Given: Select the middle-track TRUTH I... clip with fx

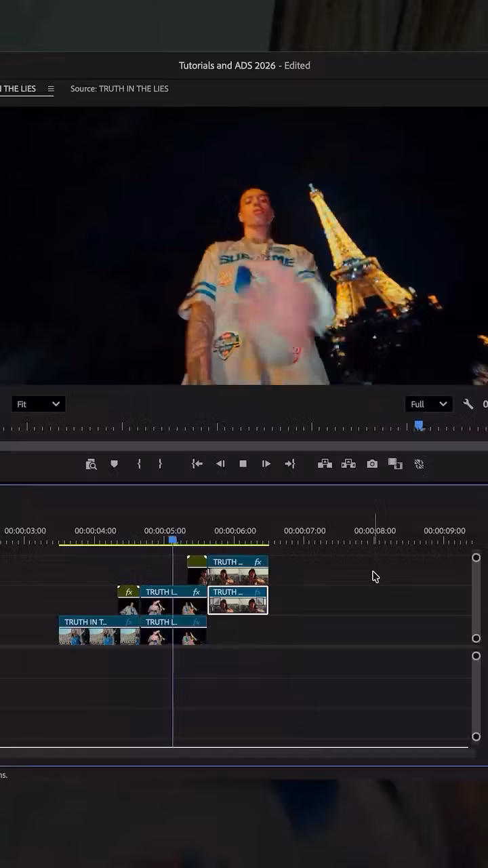Looking at the screenshot, I should (173, 600).
